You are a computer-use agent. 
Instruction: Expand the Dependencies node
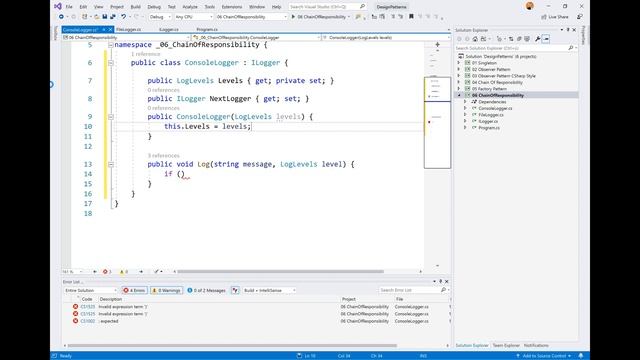(465, 102)
